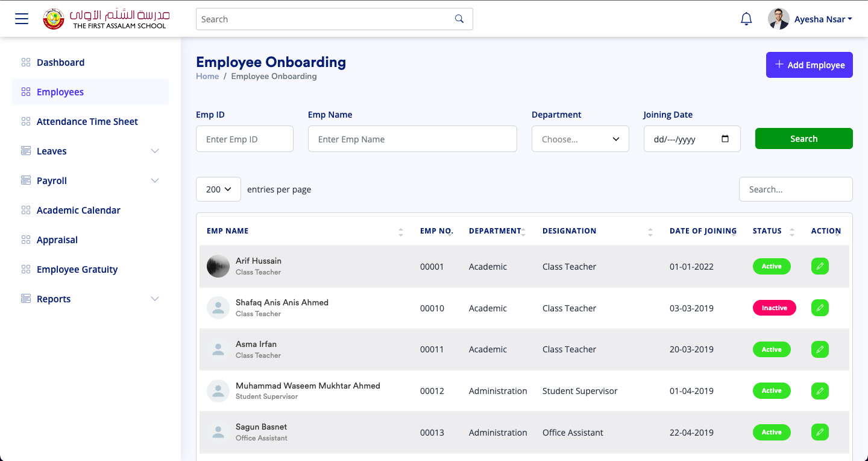Open the entries per page dropdown
This screenshot has width=868, height=461.
[218, 189]
